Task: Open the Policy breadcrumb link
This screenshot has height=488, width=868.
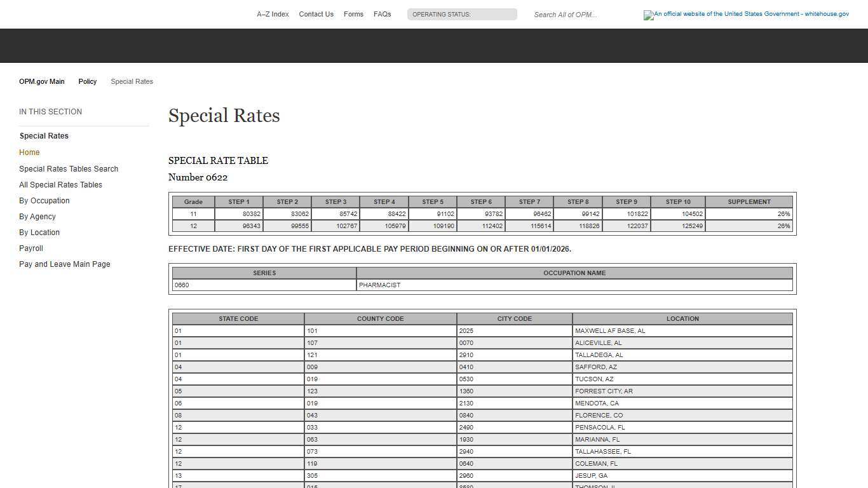Action: pos(87,81)
